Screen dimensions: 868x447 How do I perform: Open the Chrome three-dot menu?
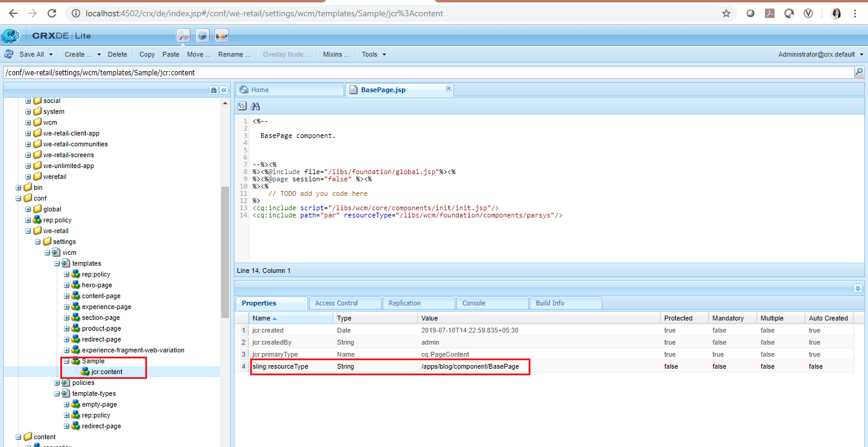click(x=855, y=13)
